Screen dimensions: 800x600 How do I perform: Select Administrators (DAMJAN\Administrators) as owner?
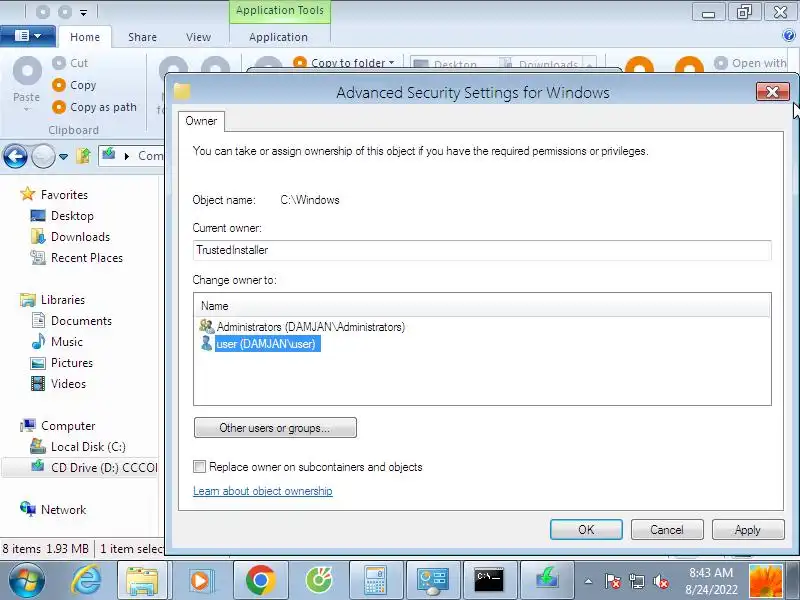point(302,327)
